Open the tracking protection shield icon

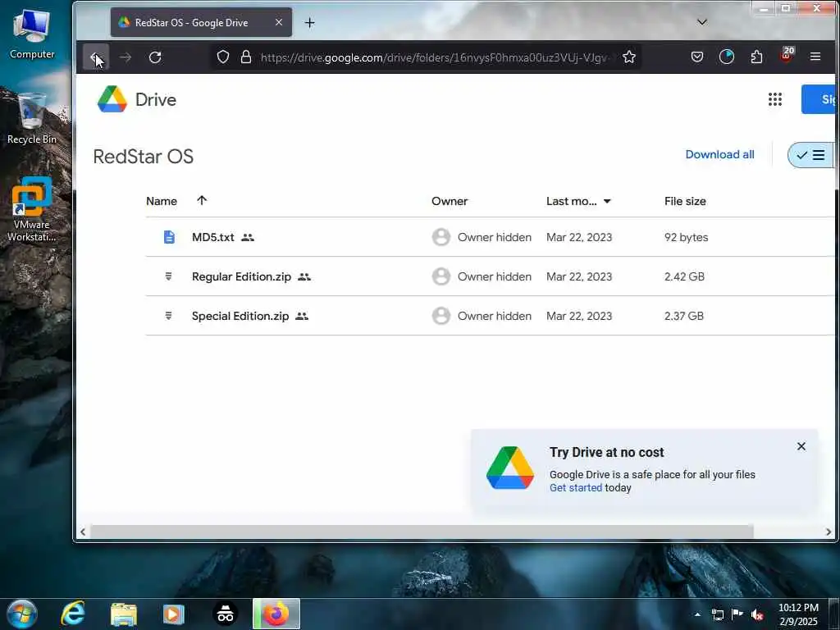[x=223, y=57]
